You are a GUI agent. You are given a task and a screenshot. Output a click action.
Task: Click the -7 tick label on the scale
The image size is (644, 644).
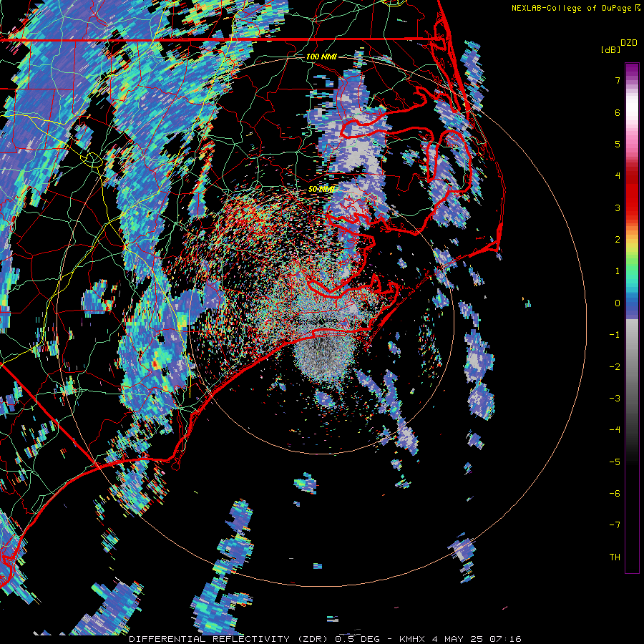coord(615,525)
